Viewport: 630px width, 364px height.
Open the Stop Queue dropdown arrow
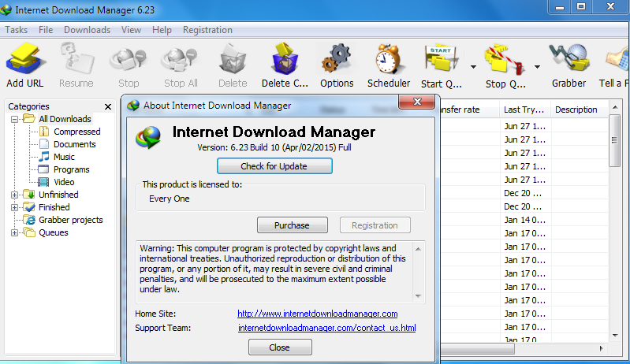537,67
